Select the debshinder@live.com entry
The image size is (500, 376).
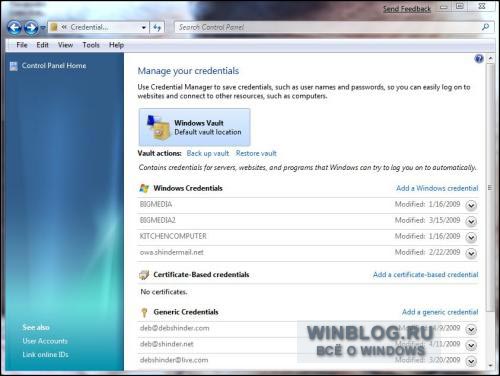coord(174,360)
